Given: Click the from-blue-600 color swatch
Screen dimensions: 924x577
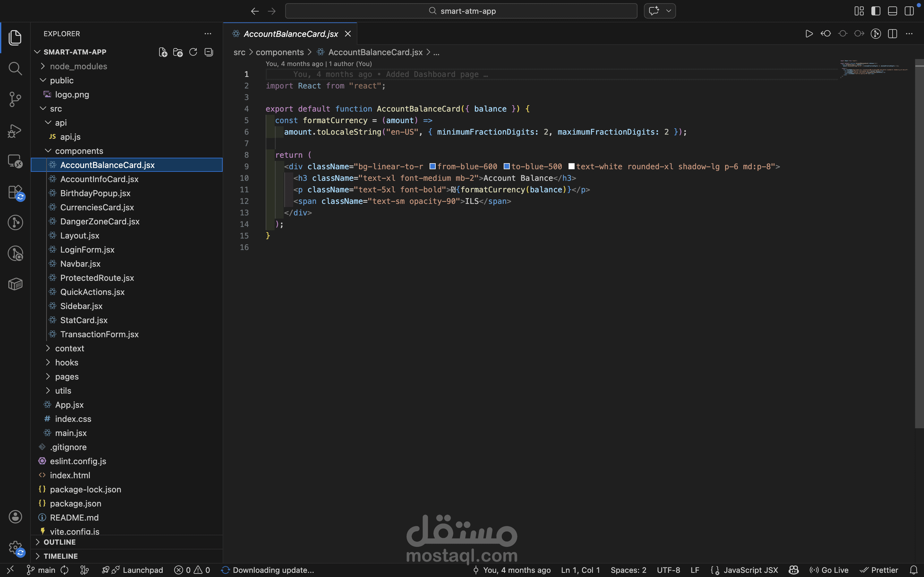Looking at the screenshot, I should pyautogui.click(x=432, y=166).
